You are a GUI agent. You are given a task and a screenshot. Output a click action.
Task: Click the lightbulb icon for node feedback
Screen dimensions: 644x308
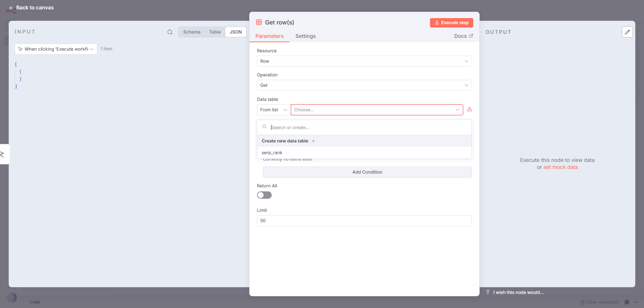tap(488, 292)
